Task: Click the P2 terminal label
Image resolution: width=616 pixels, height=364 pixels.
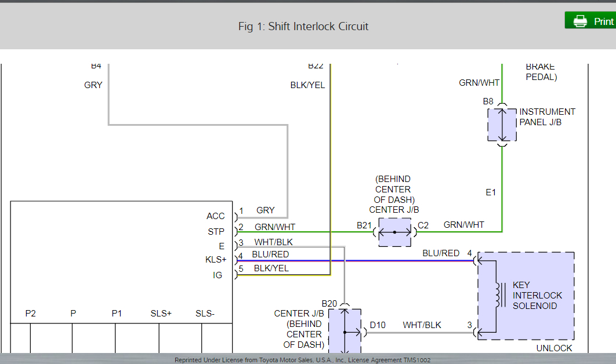Action: click(31, 314)
